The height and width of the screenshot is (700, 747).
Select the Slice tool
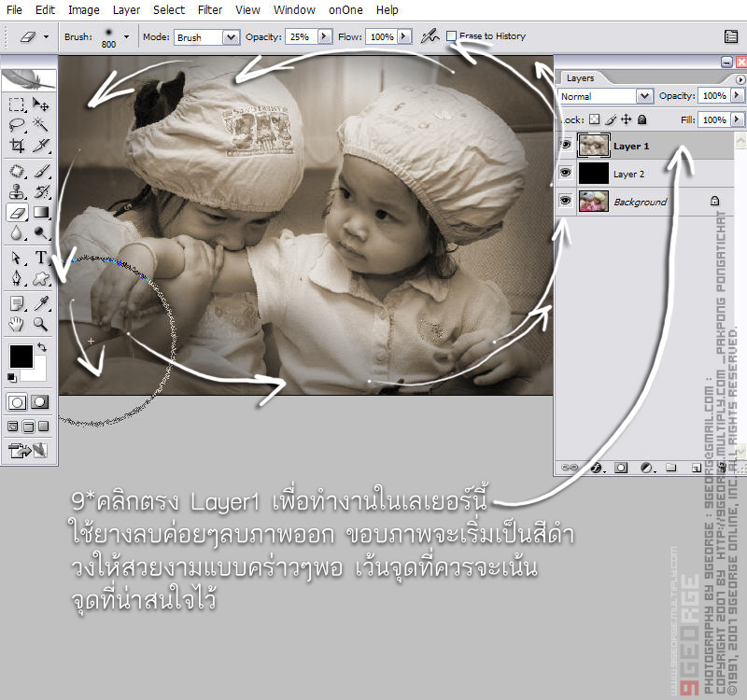(40, 146)
